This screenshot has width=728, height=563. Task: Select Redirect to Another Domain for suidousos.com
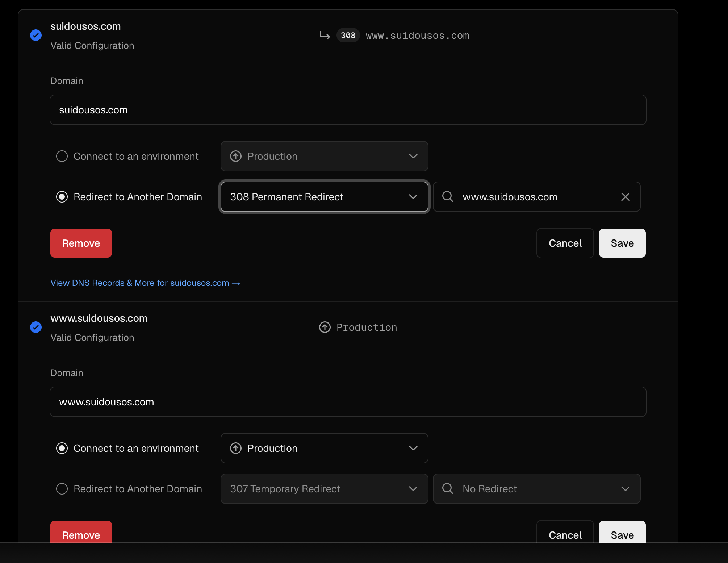[x=62, y=197]
